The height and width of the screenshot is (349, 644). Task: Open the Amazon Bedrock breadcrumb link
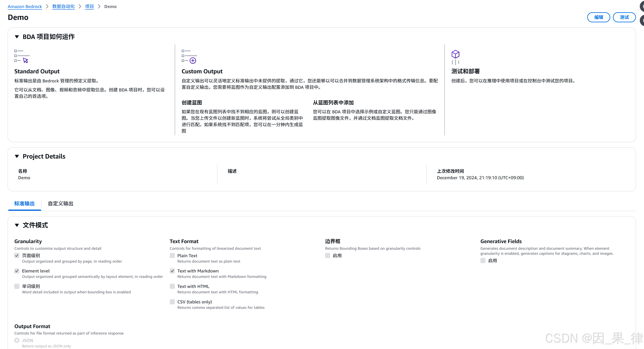25,6
